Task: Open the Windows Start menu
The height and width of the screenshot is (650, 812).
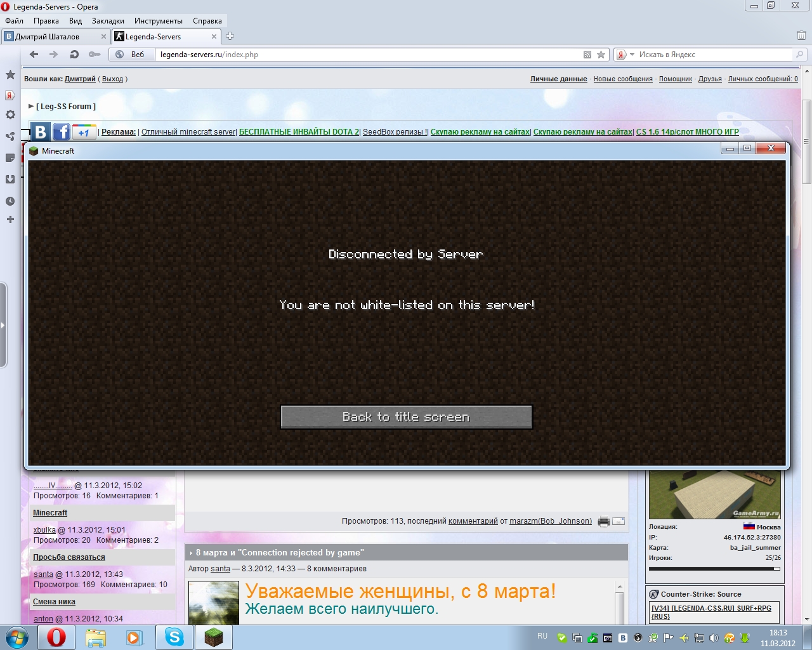Action: point(16,637)
